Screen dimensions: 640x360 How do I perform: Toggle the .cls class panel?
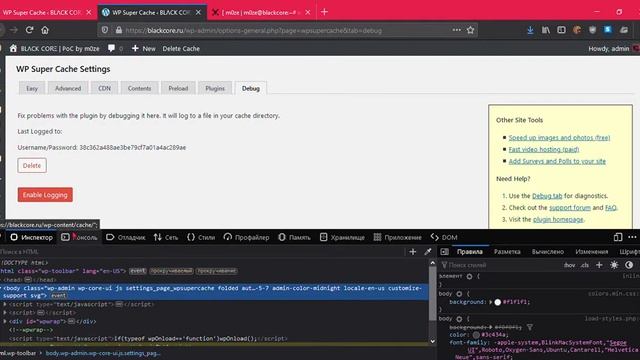point(585,265)
